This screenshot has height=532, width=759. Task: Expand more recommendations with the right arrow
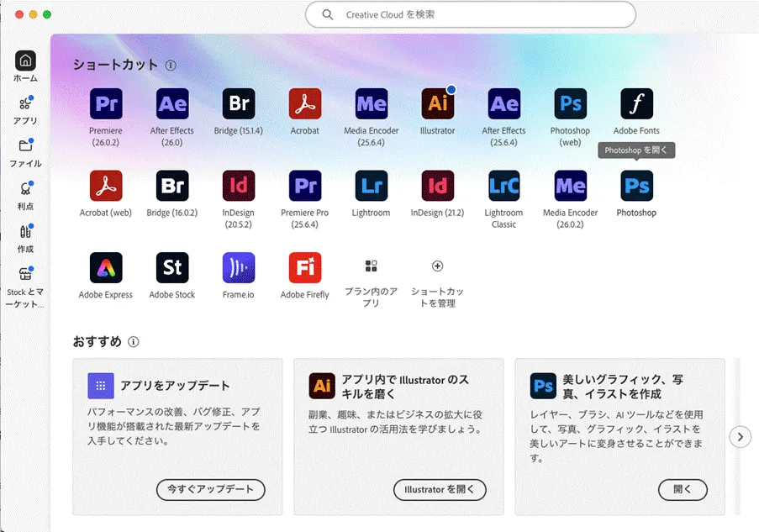pos(741,437)
